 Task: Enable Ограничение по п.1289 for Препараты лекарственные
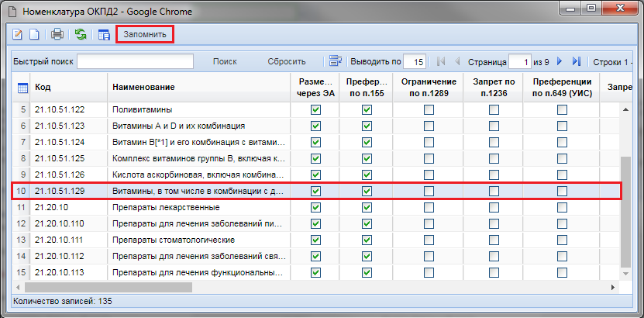tap(429, 208)
